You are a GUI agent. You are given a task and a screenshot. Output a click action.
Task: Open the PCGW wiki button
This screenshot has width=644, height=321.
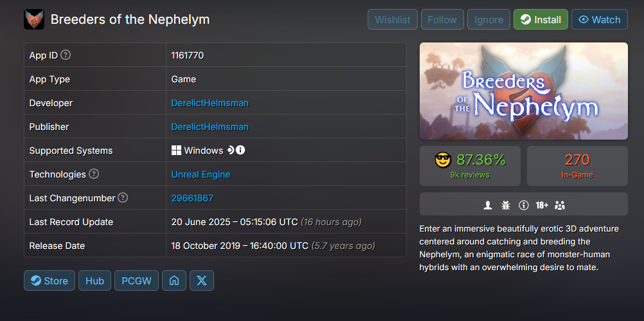pos(136,280)
